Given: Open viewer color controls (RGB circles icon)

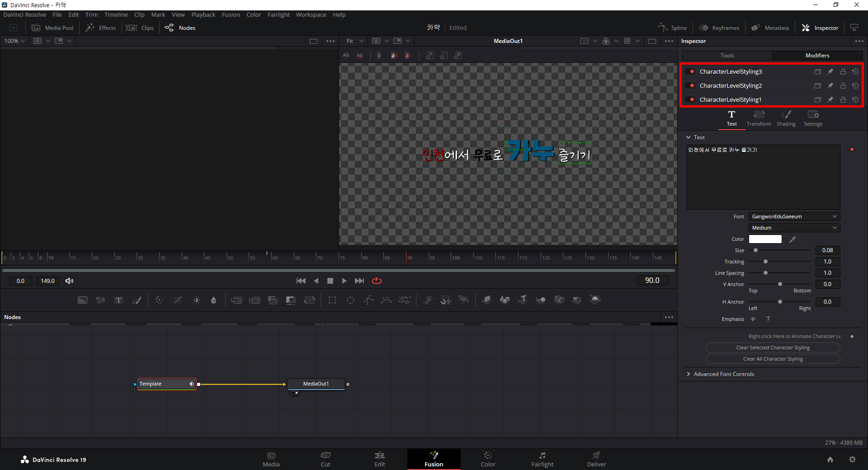Looking at the screenshot, I should point(606,41).
